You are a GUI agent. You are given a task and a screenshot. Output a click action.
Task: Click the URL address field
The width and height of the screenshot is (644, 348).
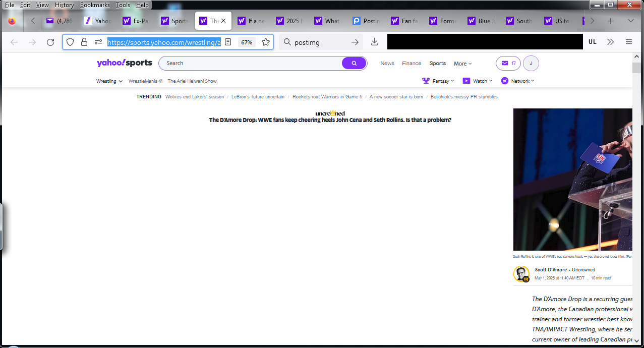pyautogui.click(x=164, y=42)
